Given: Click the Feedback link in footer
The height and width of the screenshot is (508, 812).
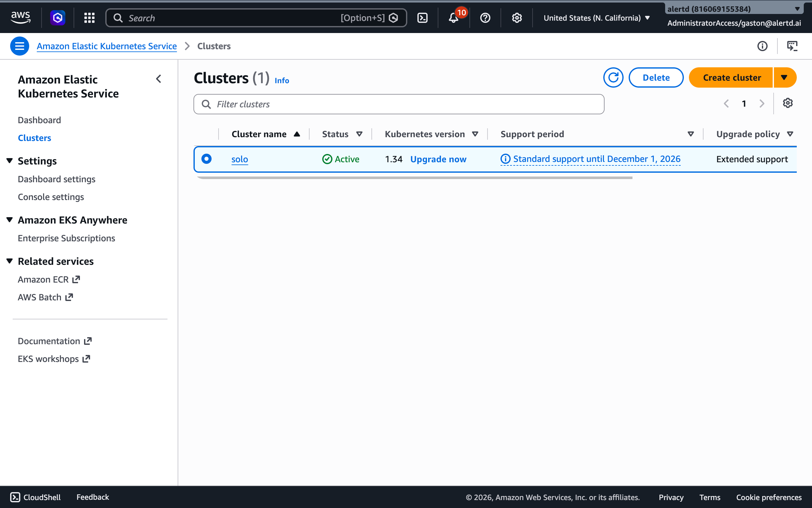Looking at the screenshot, I should pyautogui.click(x=93, y=497).
